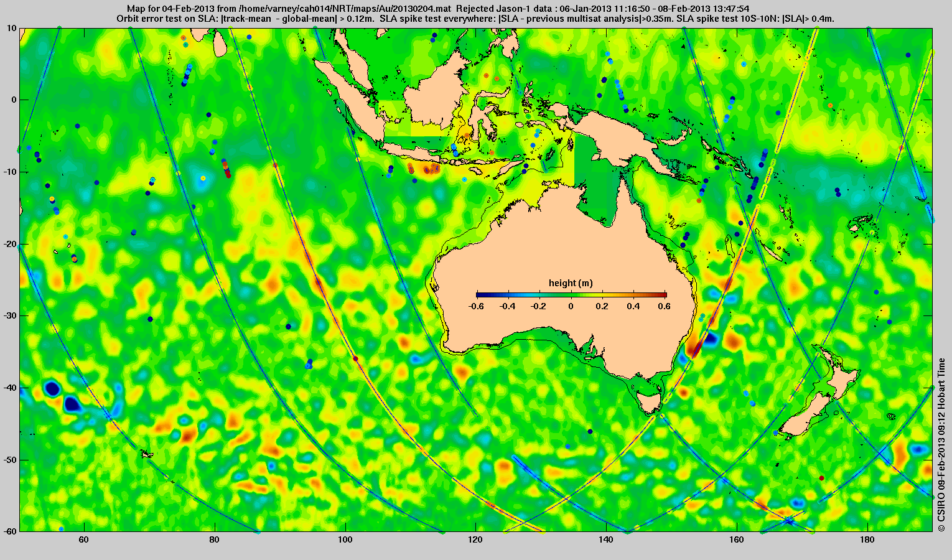Image resolution: width=952 pixels, height=560 pixels.
Task: Click latitude axis label -30
Action: (10, 315)
